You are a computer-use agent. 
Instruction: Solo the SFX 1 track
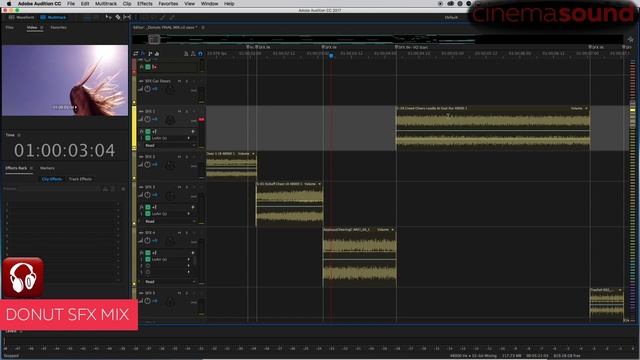(187, 111)
